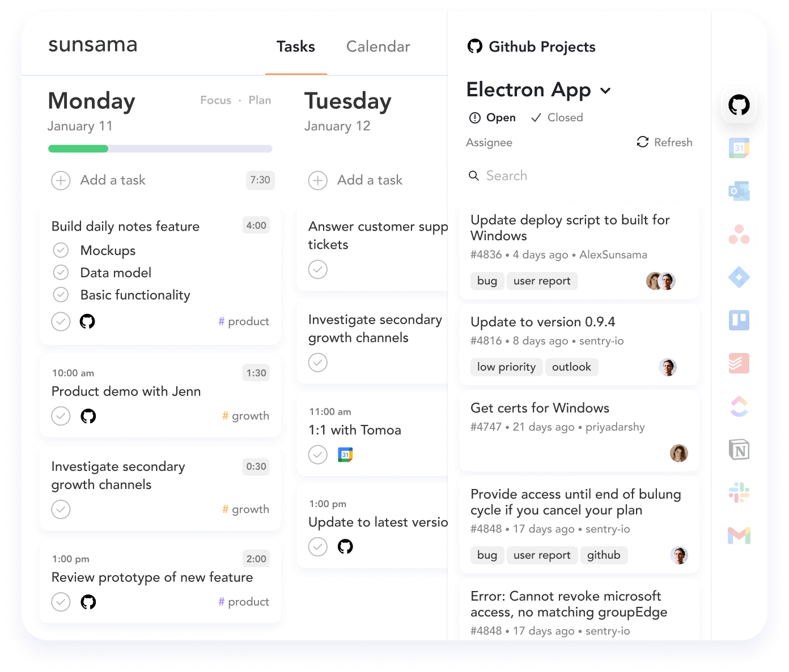Open Notion integration in sidebar

739,450
